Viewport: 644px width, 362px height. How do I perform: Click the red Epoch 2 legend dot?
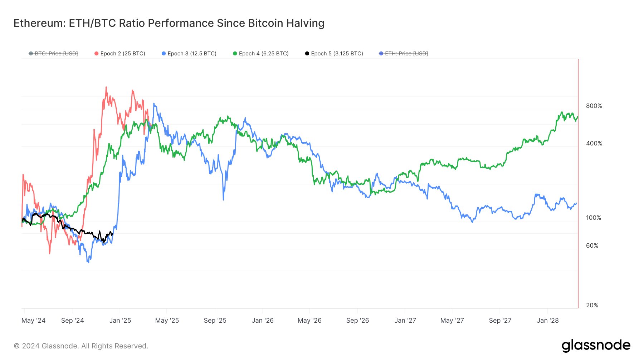coord(96,54)
